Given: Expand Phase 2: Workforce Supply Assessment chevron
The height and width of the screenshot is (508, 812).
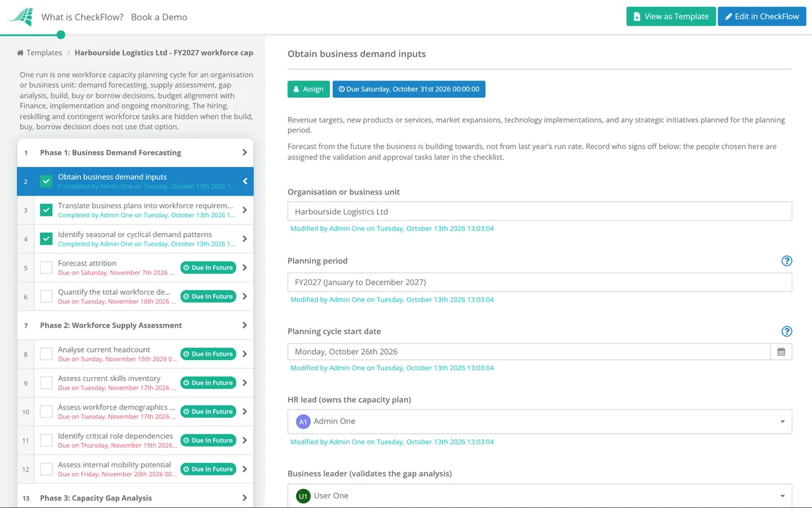Looking at the screenshot, I should (245, 325).
